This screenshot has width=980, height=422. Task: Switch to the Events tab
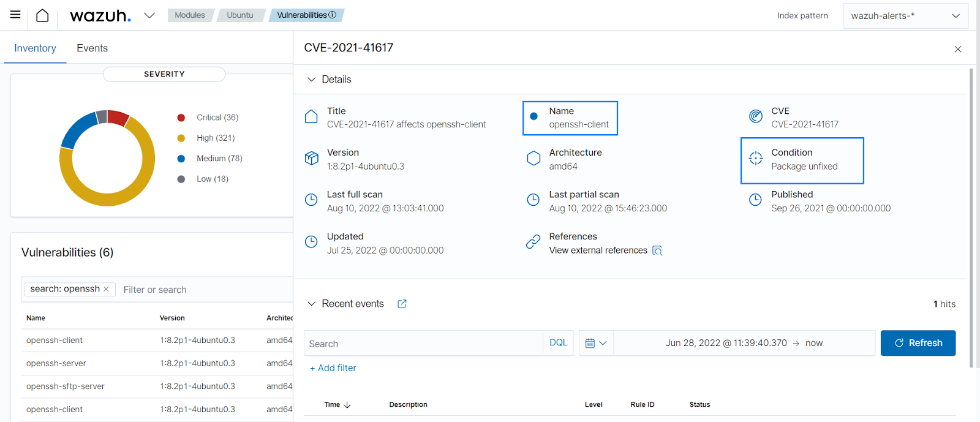92,48
